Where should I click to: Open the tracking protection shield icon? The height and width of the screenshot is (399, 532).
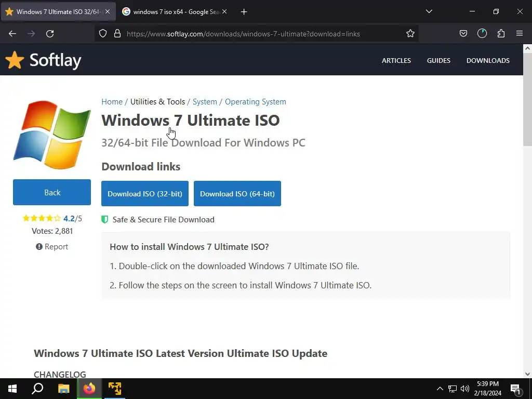click(103, 34)
